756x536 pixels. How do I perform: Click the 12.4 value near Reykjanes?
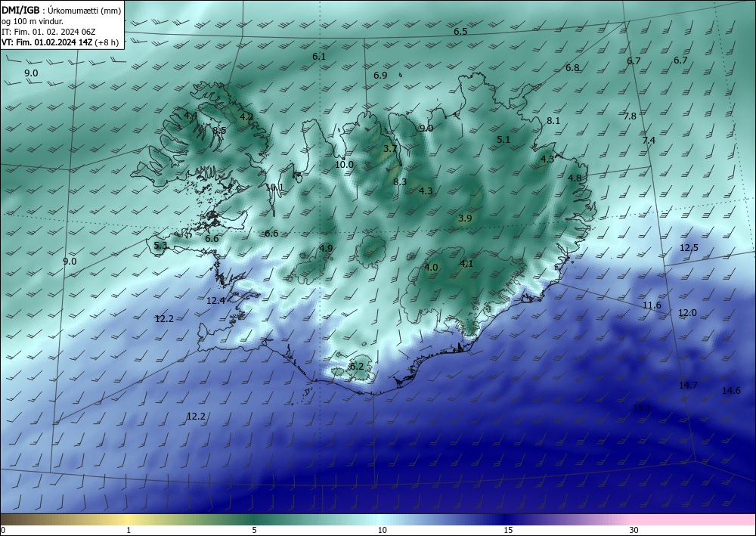click(x=215, y=301)
